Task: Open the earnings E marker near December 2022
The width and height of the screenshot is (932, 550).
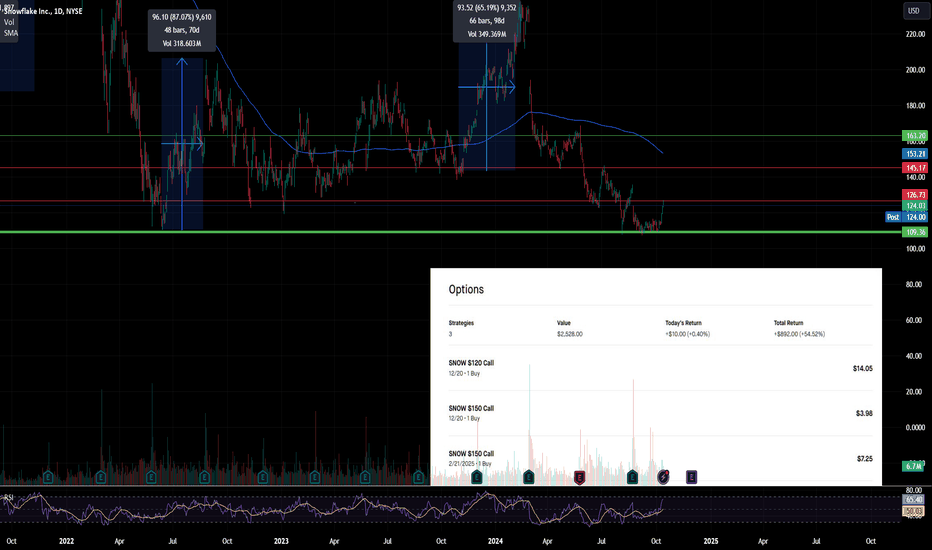Action: pos(262,477)
